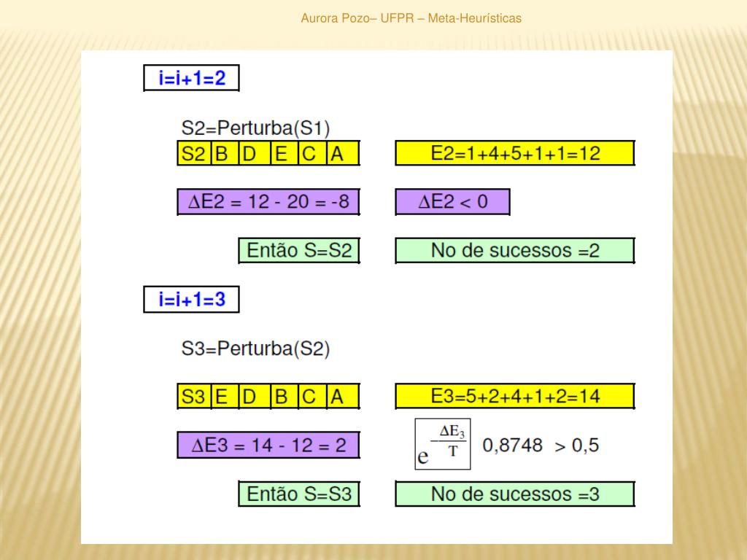Click the 'S3=Perturba(S2)' label
This screenshot has width=747, height=560.
[x=255, y=349]
